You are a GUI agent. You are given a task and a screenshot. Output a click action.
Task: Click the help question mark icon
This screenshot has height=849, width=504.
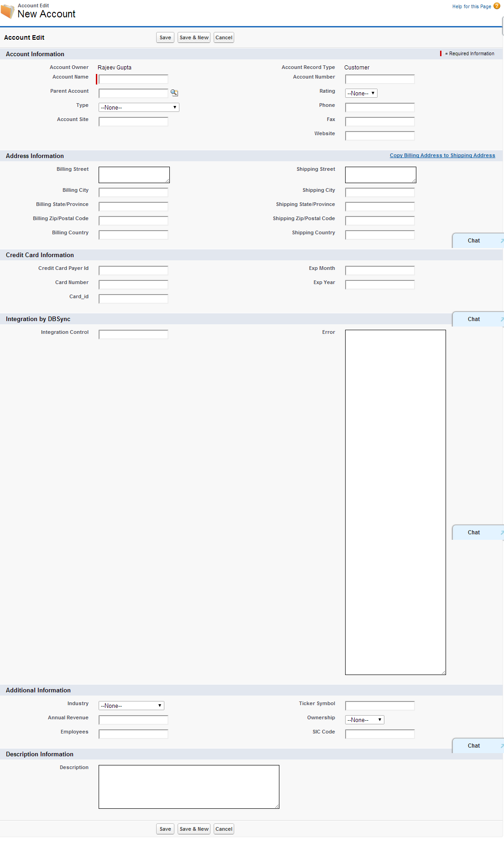[497, 6]
